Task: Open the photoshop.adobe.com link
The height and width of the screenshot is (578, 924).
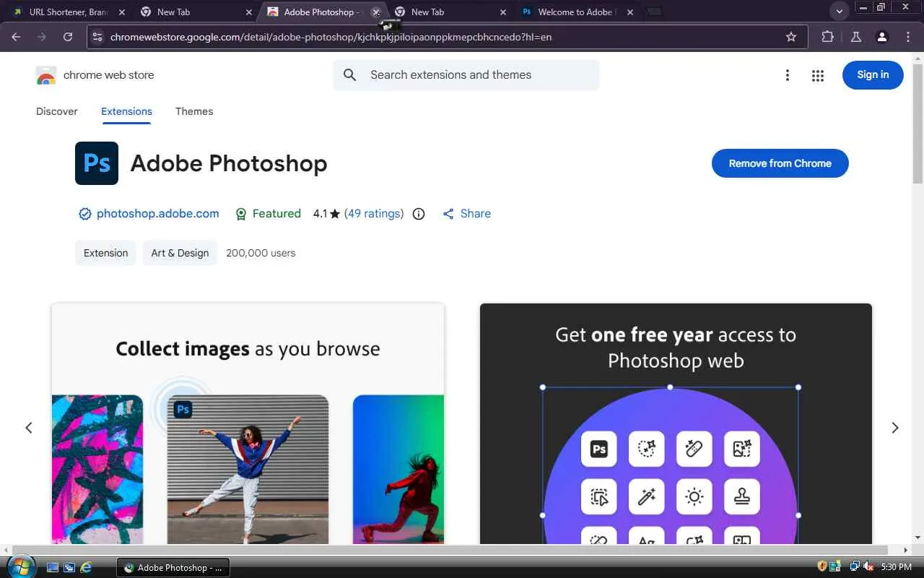Action: pyautogui.click(x=158, y=214)
